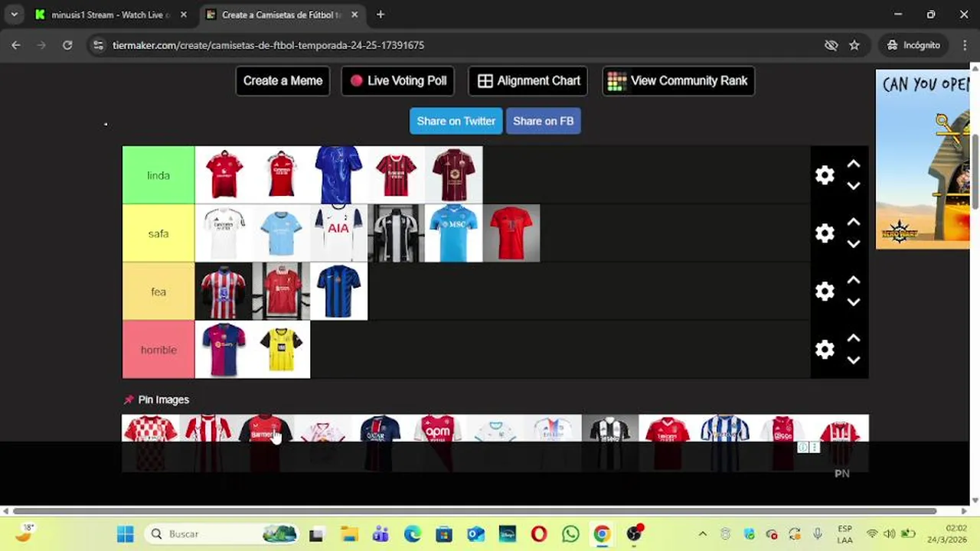Open File Explorer from the taskbar
Image resolution: width=980 pixels, height=551 pixels.
coord(349,534)
